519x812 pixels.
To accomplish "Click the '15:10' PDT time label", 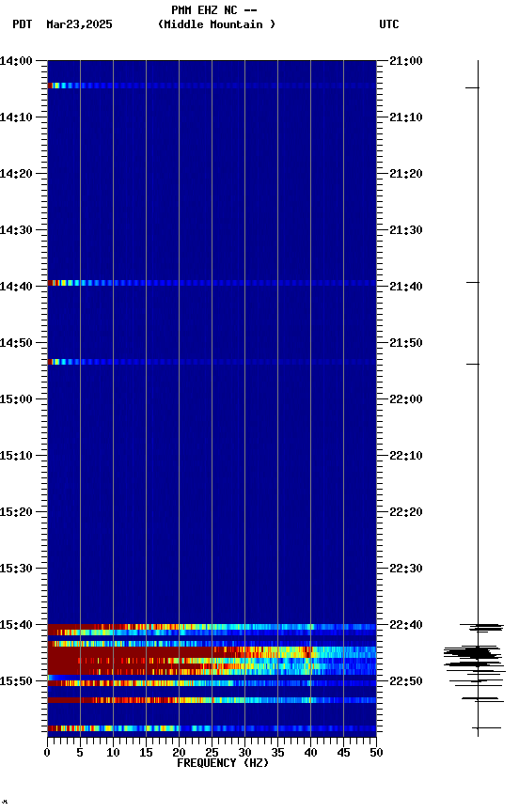I will [16, 456].
